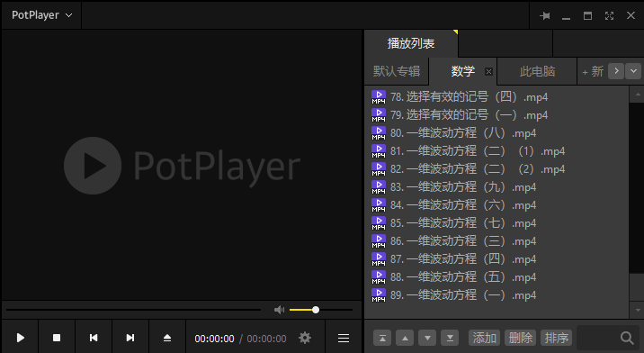644x353 pixels.
Task: Select 81. 一维波动方程（二）（1）.mp4
Action: pos(496,151)
